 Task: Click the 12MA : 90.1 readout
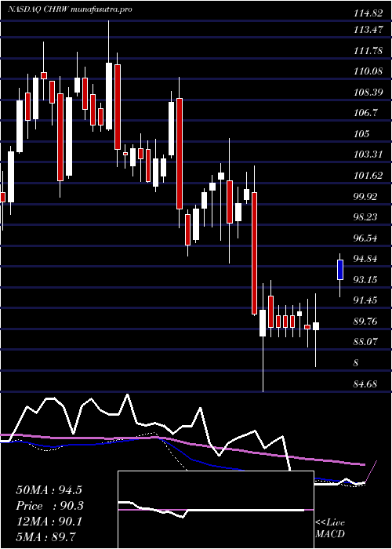pyautogui.click(x=49, y=522)
